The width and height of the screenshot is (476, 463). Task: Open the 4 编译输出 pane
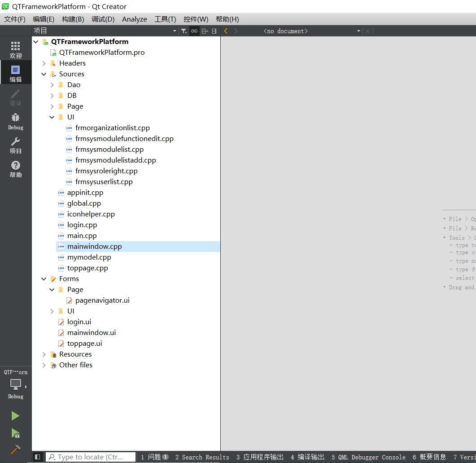[307, 457]
